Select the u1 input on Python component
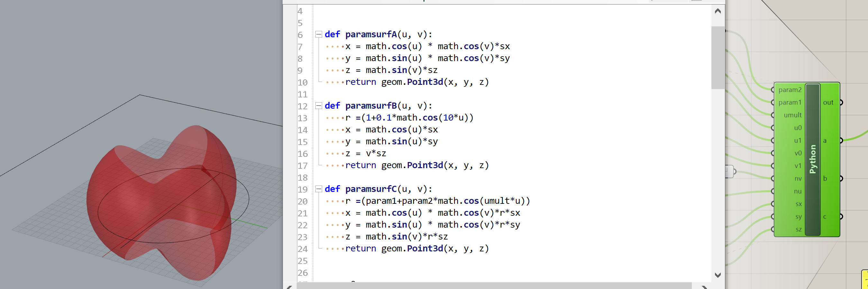This screenshot has width=868, height=289. click(798, 140)
